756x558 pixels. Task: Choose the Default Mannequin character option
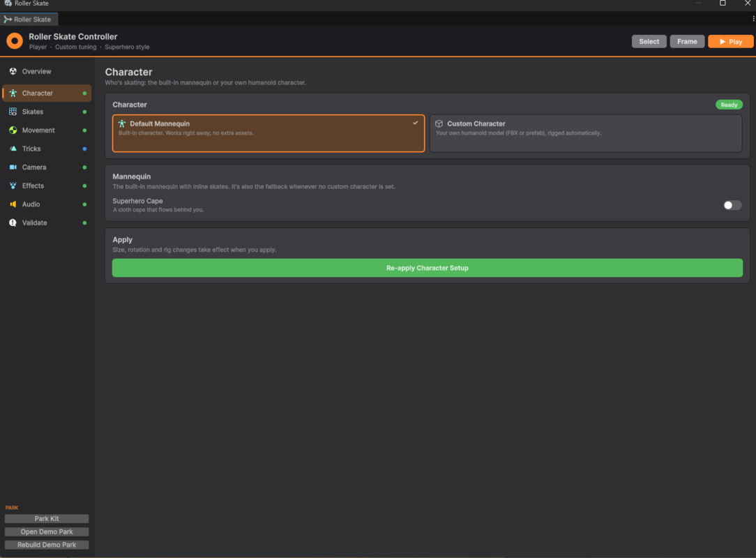pyautogui.click(x=269, y=133)
